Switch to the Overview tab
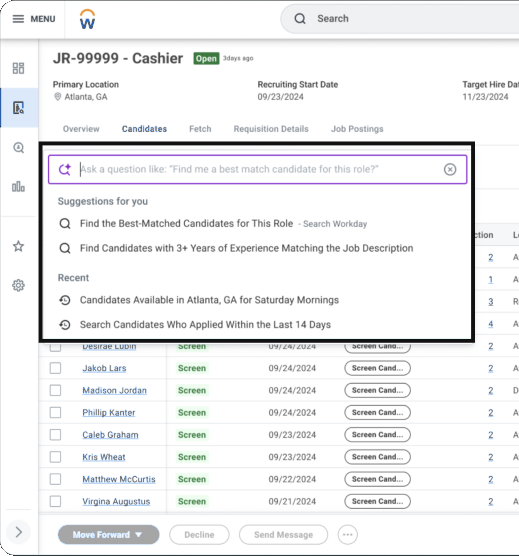 [81, 129]
